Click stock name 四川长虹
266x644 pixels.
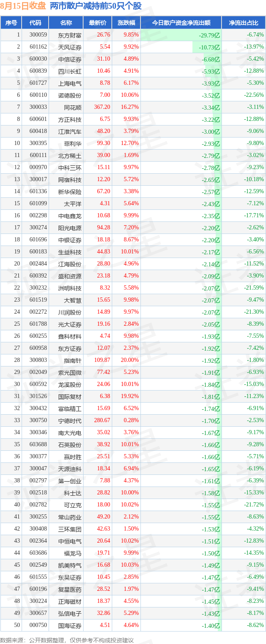click(x=70, y=71)
